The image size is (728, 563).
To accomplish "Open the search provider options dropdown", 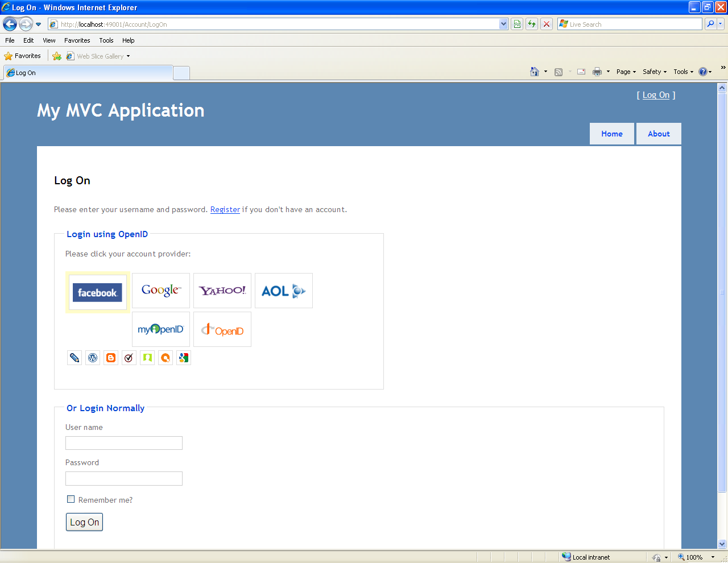I will pyautogui.click(x=721, y=24).
